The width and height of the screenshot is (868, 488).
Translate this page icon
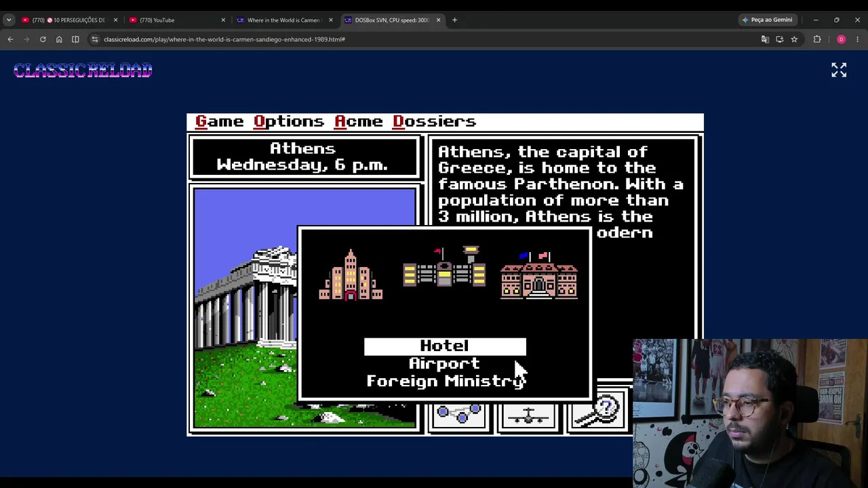tap(765, 39)
